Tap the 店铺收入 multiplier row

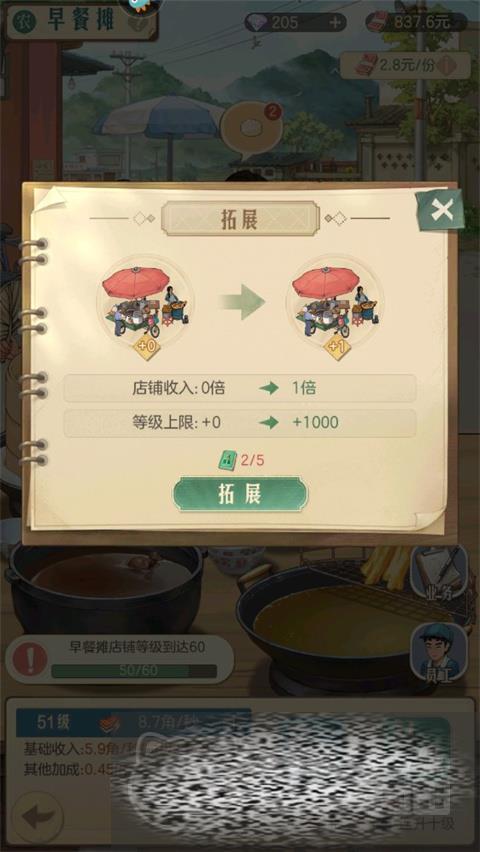tap(240, 388)
